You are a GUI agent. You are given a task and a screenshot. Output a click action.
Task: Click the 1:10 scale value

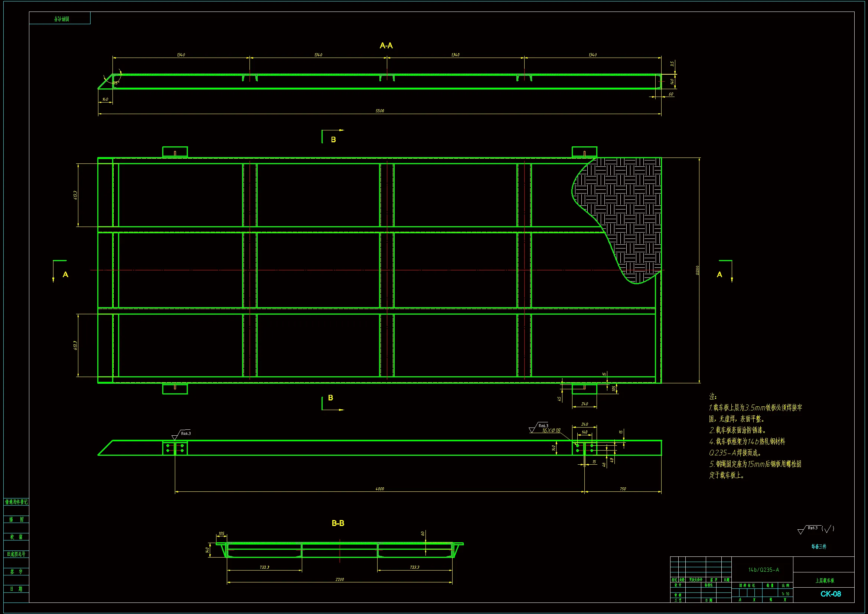(785, 594)
